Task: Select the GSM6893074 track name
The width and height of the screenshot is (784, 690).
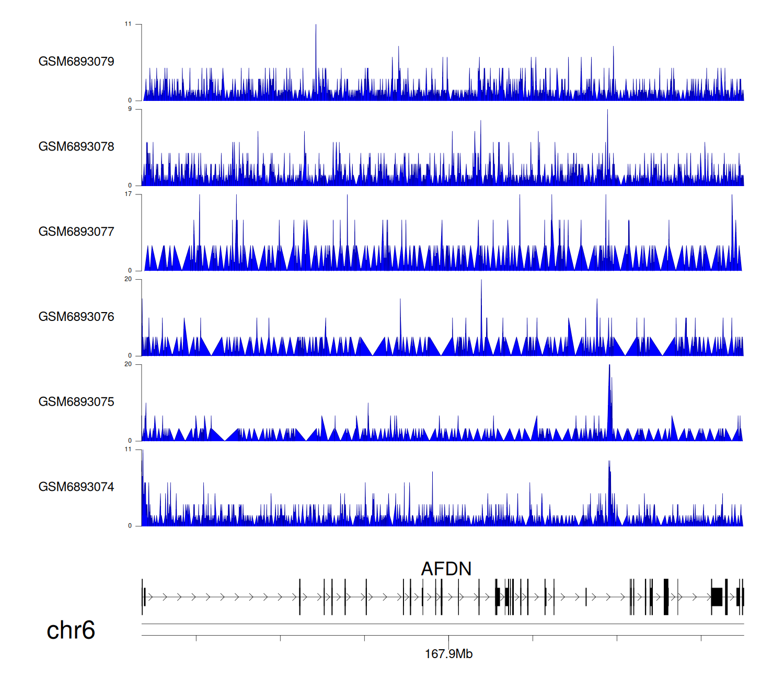Action: tap(76, 487)
